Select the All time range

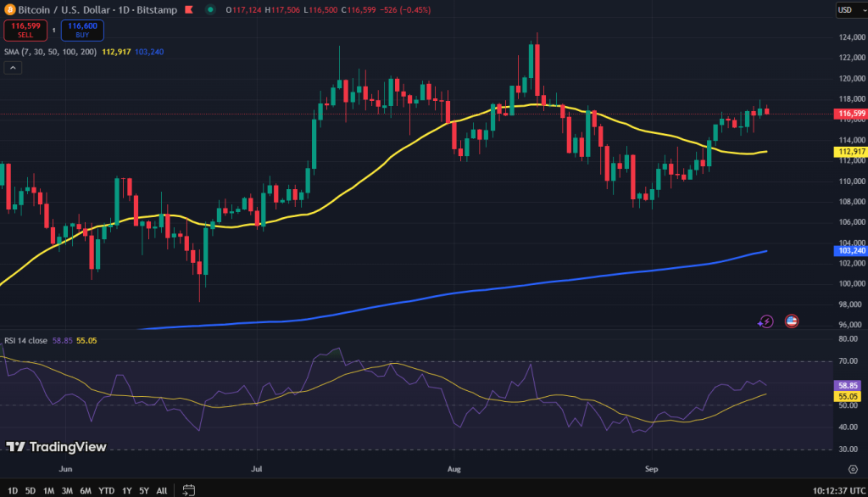pos(162,490)
